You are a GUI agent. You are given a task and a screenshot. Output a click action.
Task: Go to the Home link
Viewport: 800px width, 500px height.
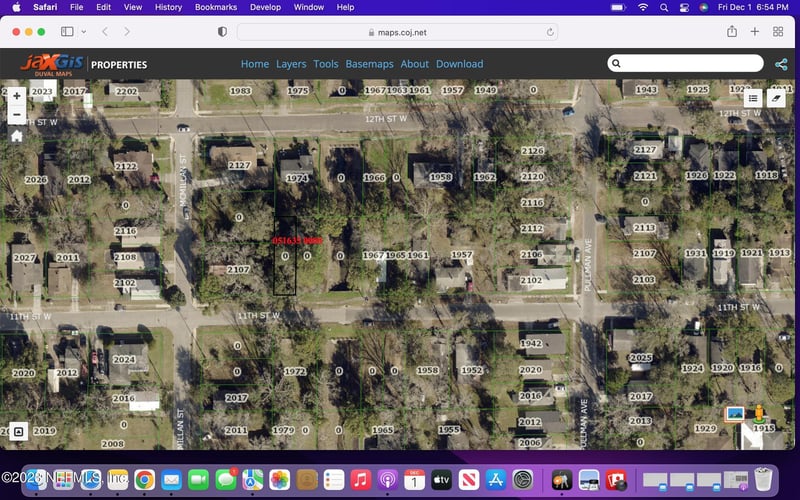point(255,64)
